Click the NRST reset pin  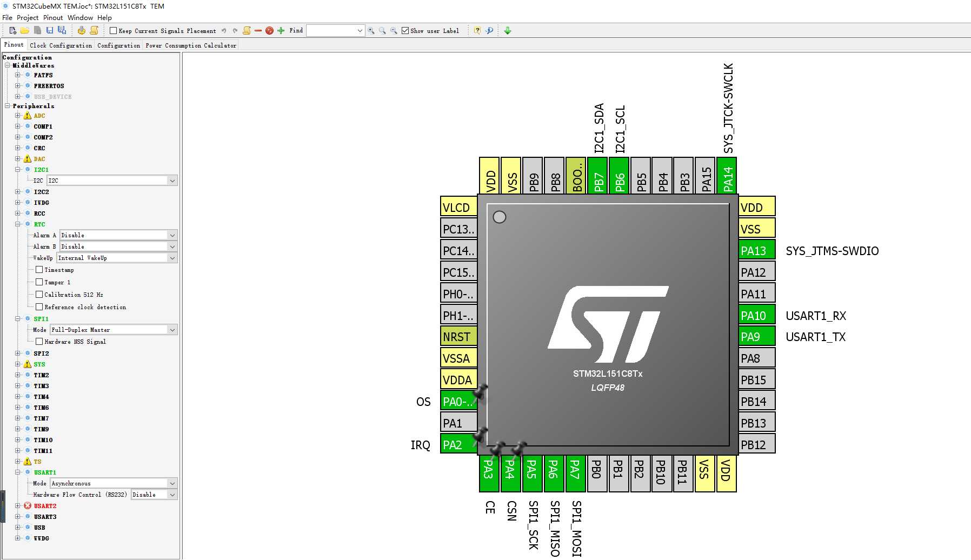(x=458, y=337)
